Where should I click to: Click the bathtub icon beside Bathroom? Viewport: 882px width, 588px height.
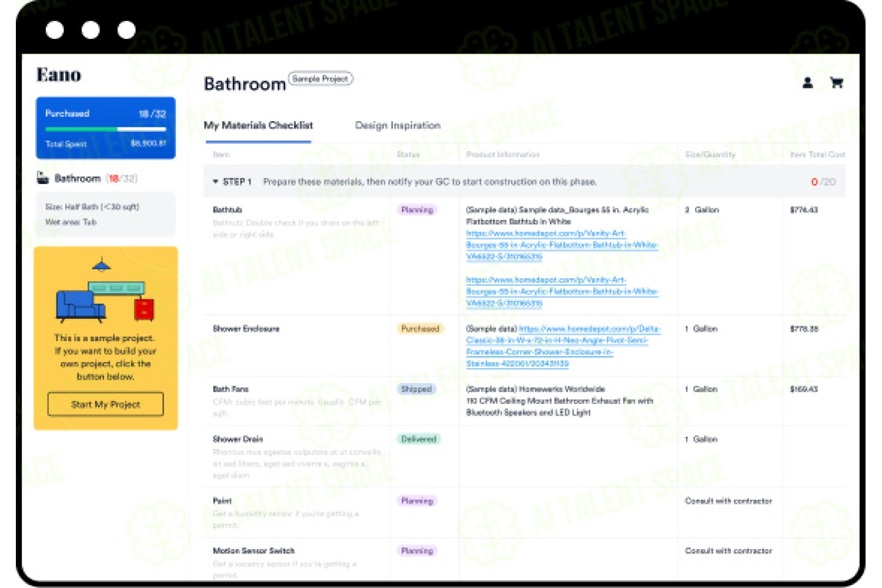42,178
